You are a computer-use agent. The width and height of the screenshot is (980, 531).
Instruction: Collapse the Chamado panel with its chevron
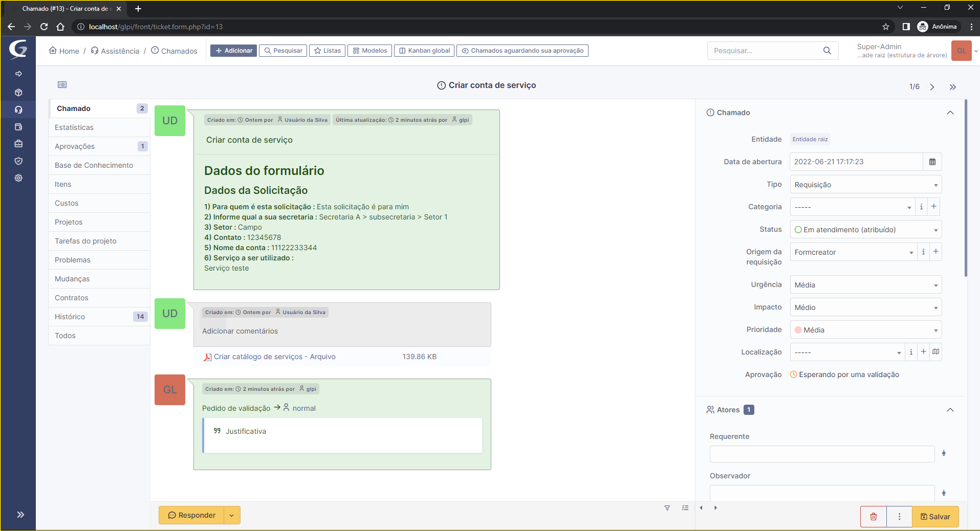tap(950, 113)
